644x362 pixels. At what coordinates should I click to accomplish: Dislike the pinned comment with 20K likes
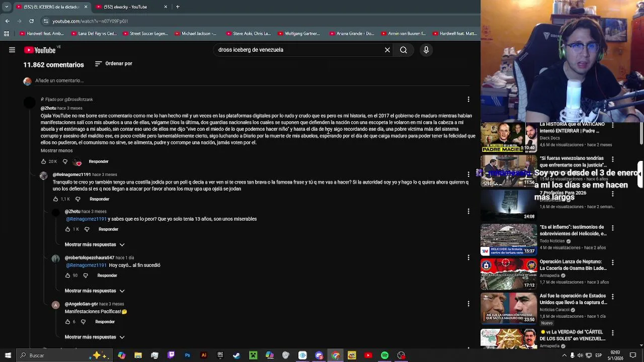(65, 161)
